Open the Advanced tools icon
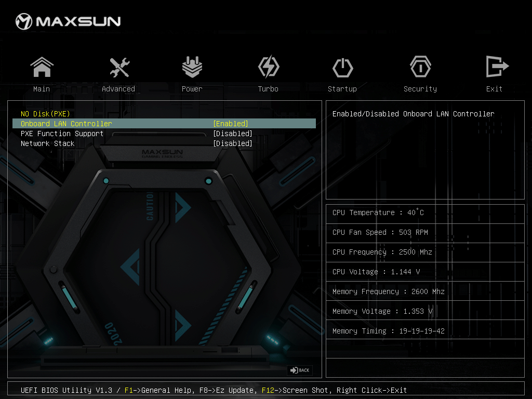532x399 pixels. point(119,67)
